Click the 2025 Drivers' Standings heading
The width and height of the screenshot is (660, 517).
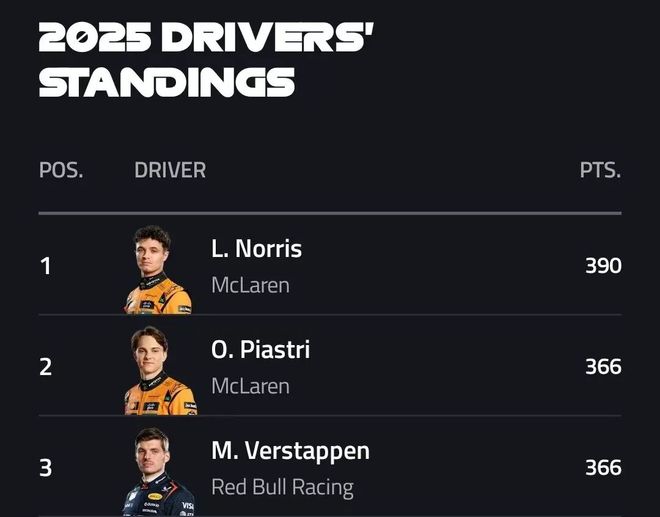click(x=205, y=58)
